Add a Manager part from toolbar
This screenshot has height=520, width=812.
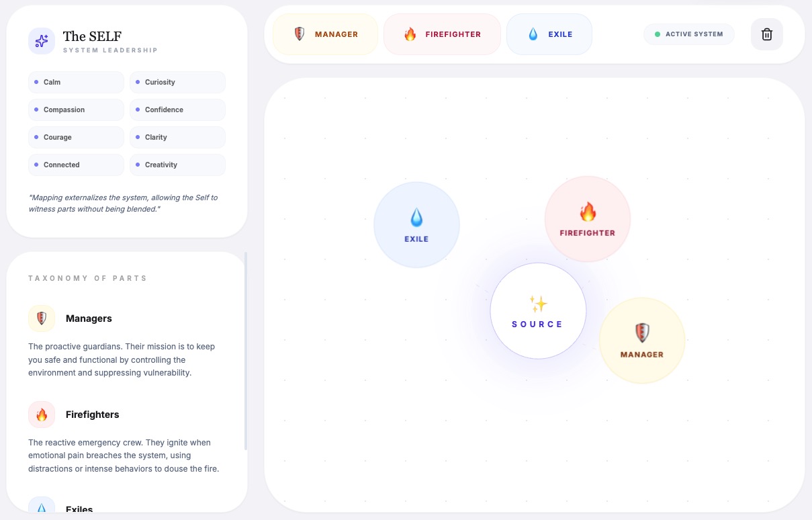point(326,34)
